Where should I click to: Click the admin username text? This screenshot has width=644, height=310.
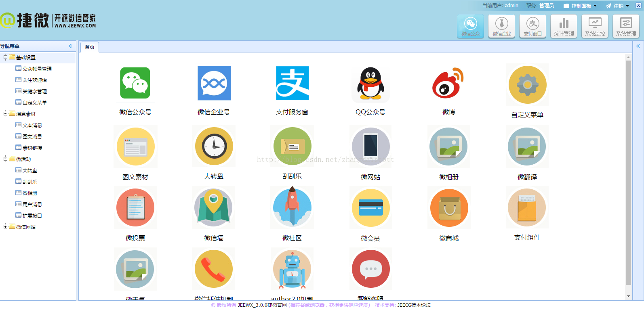511,6
